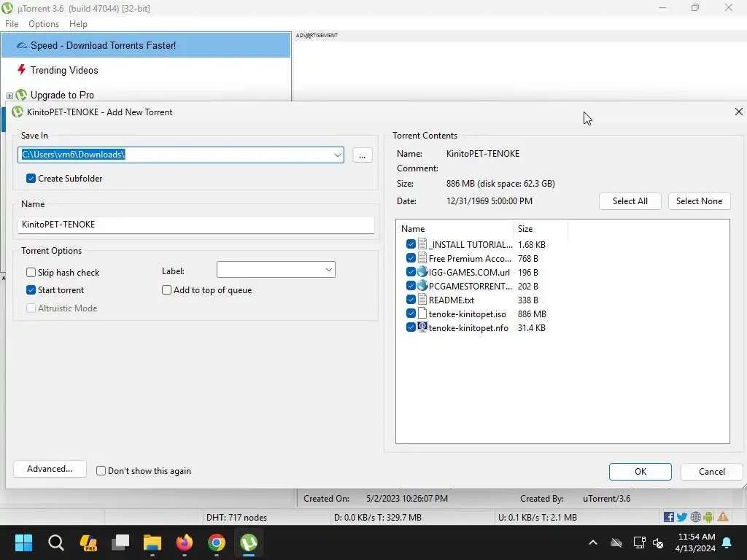The height and width of the screenshot is (560, 747).
Task: Open the yellow PRE app on taskbar
Action: click(88, 542)
